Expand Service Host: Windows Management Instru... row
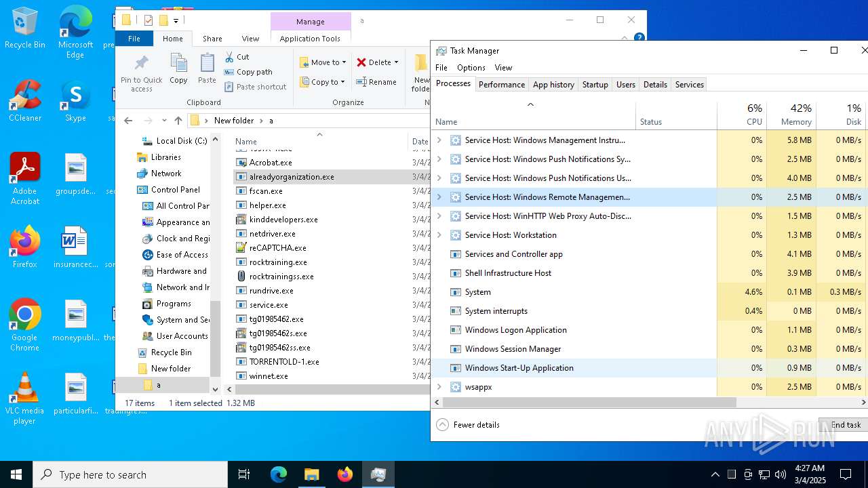This screenshot has height=488, width=868. pos(439,140)
